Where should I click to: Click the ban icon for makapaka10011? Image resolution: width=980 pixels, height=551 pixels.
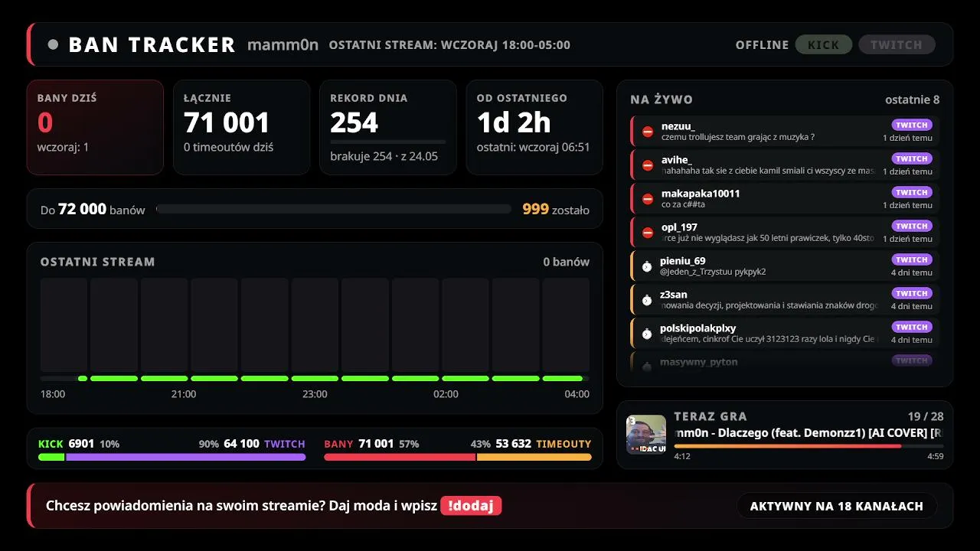tap(648, 199)
